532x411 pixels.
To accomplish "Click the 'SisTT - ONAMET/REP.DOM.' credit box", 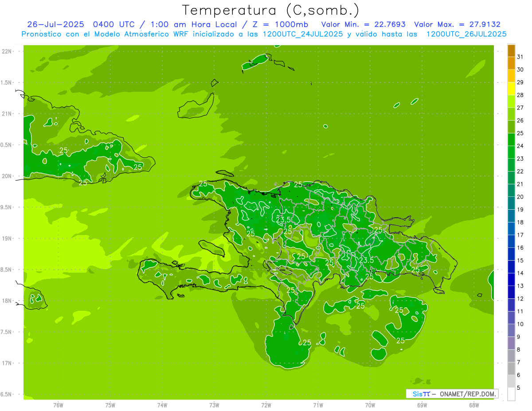I will tap(452, 394).
